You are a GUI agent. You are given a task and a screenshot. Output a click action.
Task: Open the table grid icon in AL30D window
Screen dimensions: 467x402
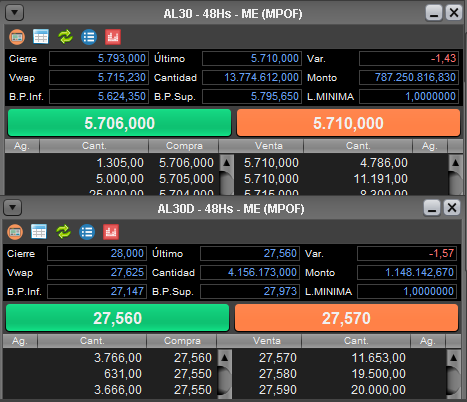[x=39, y=232]
